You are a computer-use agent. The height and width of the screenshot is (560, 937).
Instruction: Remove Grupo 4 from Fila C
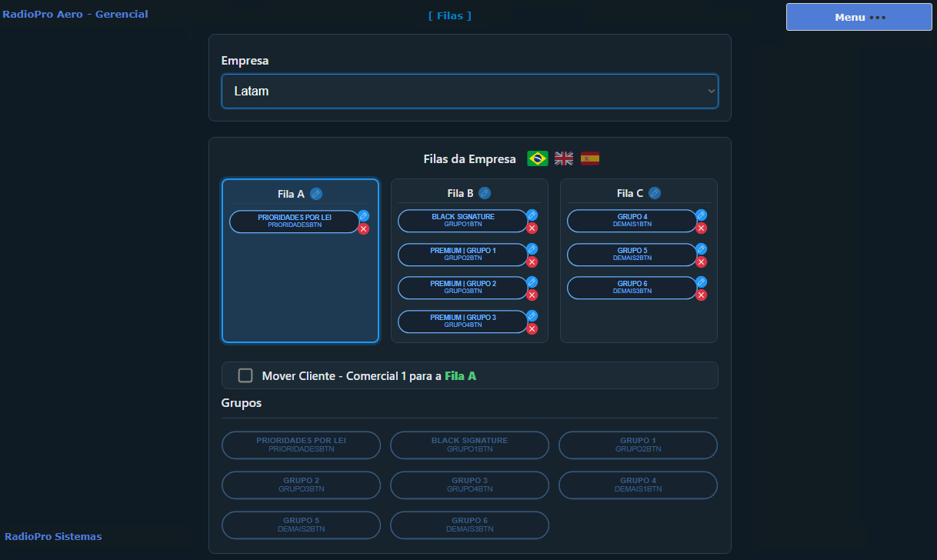701,228
